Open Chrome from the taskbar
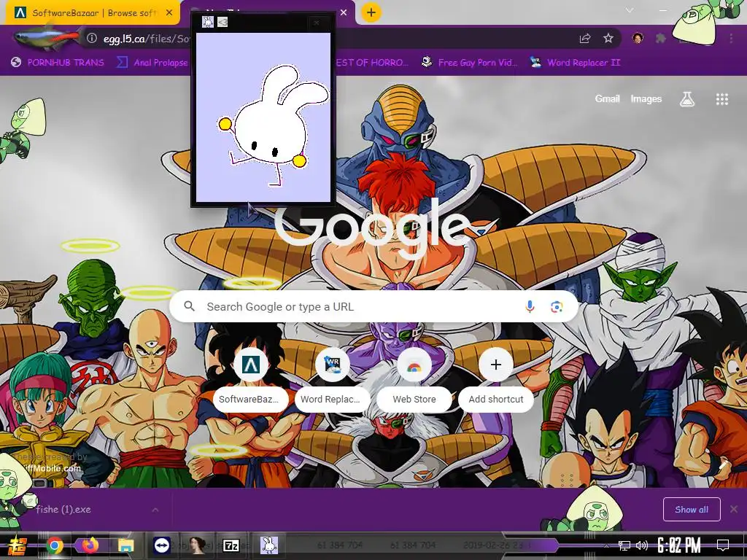 click(55, 545)
